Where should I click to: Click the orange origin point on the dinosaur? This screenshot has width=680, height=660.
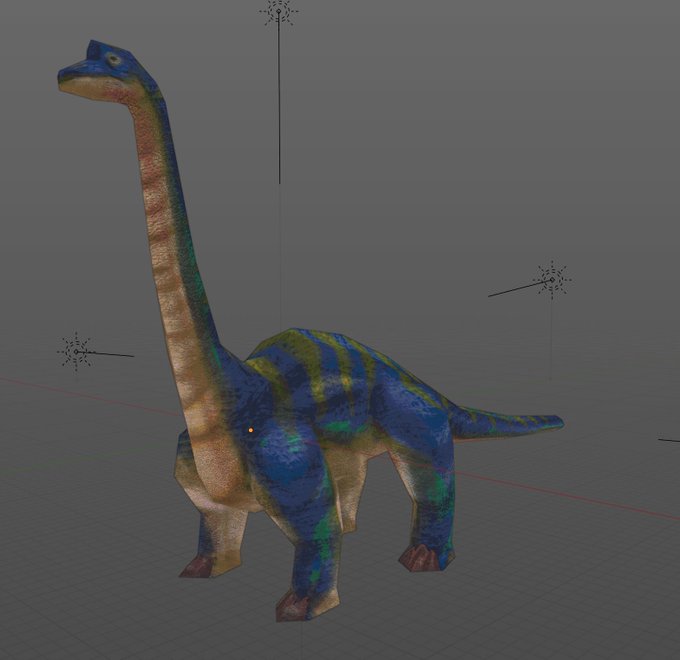[251, 430]
